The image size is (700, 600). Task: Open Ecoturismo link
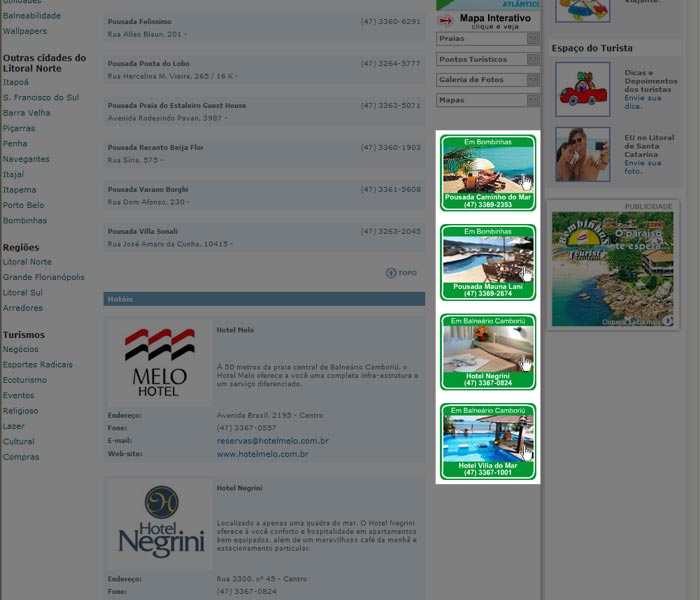[x=25, y=380]
